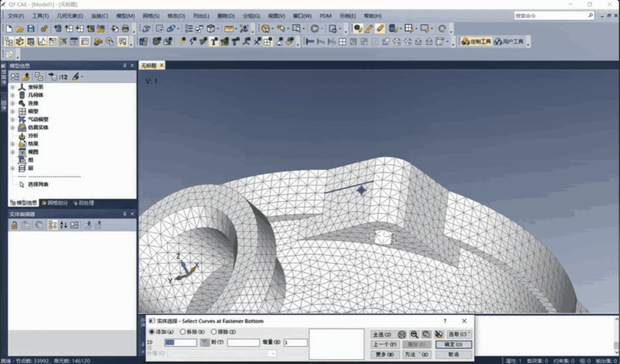Click the open folder icon in toolbar

[x=19, y=29]
